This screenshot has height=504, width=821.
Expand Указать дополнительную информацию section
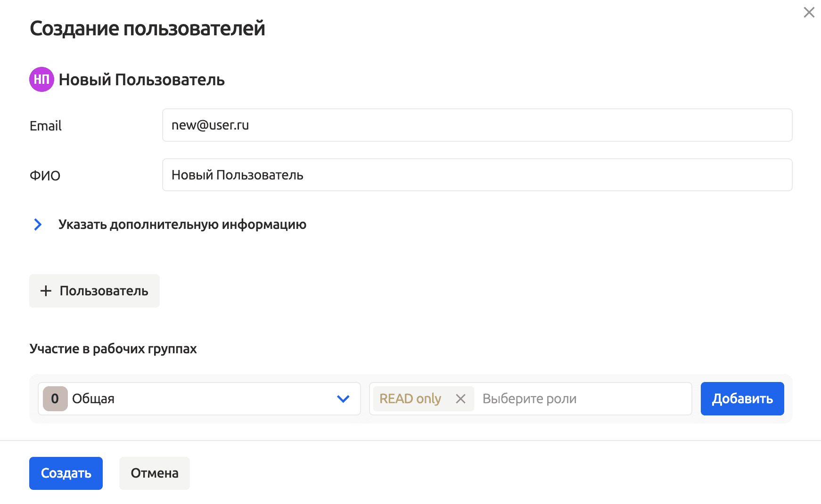(182, 225)
